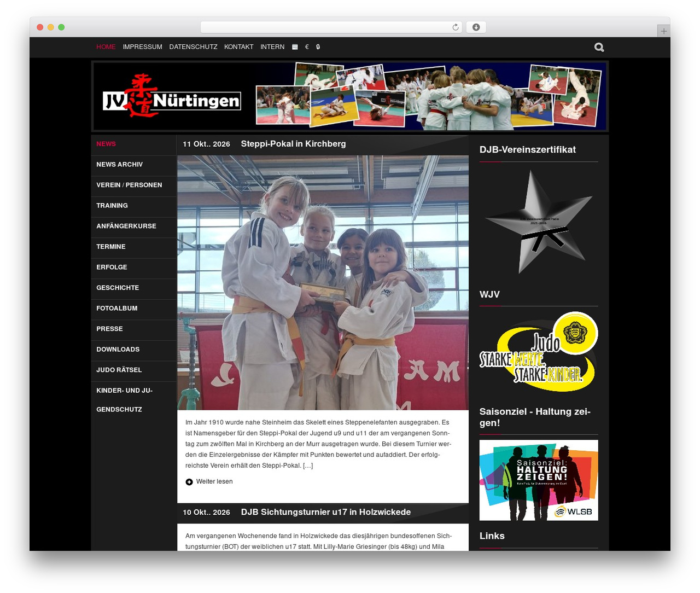Open the IMPRESSUM page

[143, 47]
